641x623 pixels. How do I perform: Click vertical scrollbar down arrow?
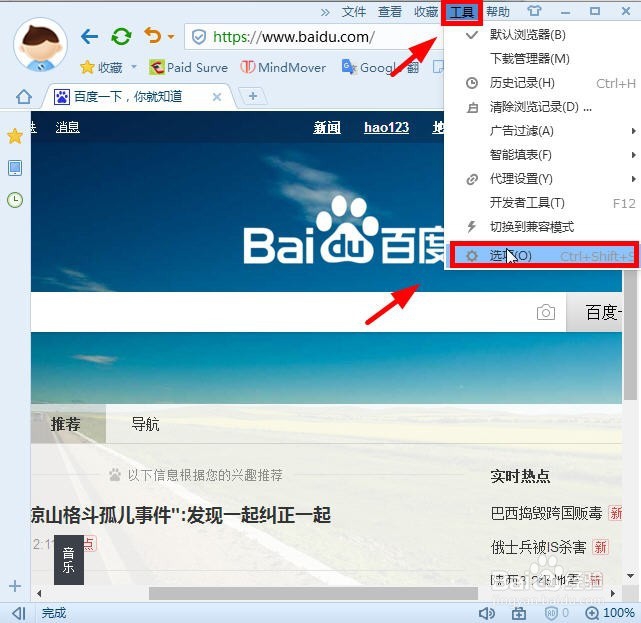(630, 576)
